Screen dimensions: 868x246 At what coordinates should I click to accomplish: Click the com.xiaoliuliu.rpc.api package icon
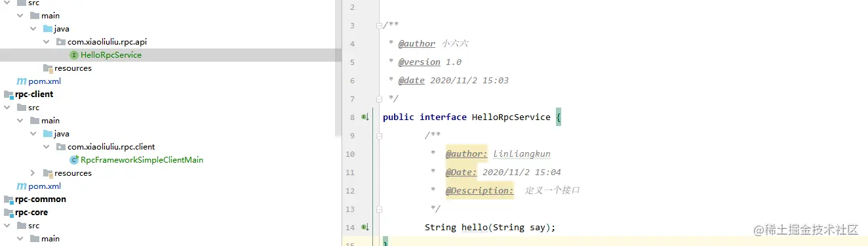pos(61,42)
